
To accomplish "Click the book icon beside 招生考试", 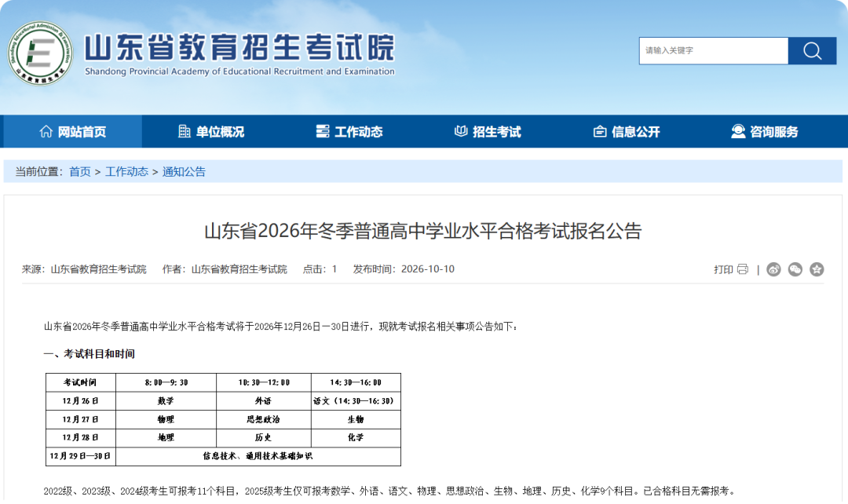I will coord(461,131).
